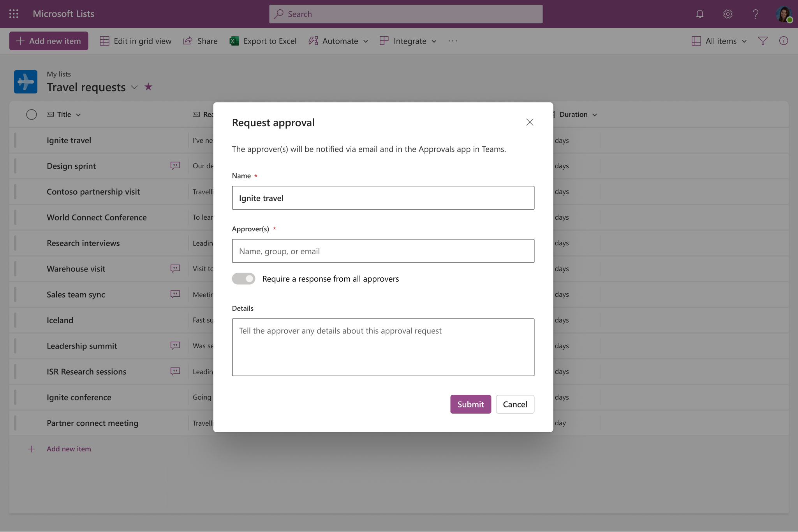
Task: Click the Automate menu icon
Action: (313, 41)
